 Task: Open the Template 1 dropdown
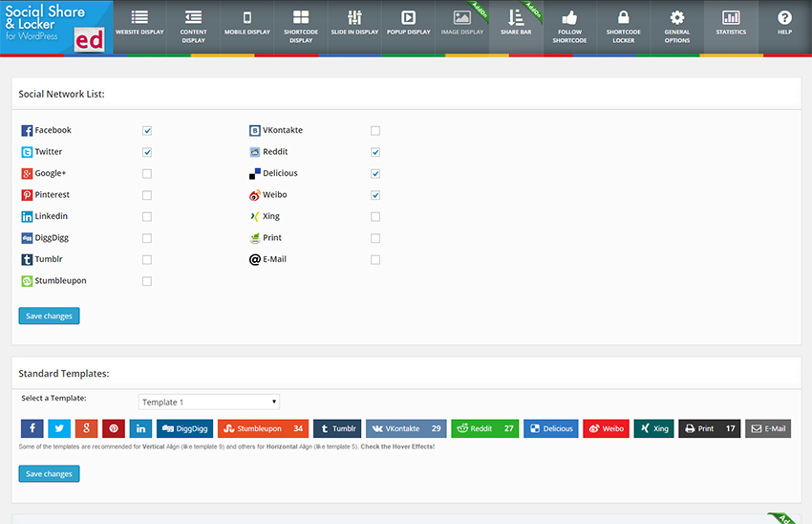tap(209, 403)
